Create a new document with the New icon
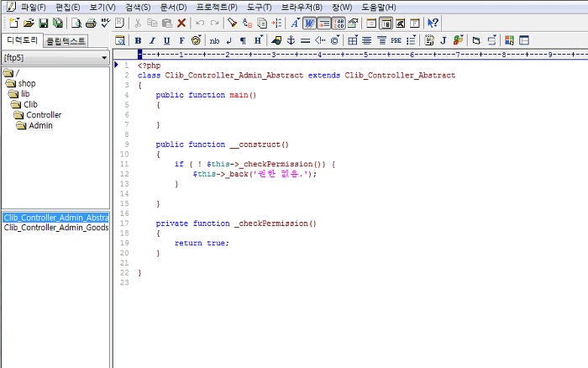 14,23
